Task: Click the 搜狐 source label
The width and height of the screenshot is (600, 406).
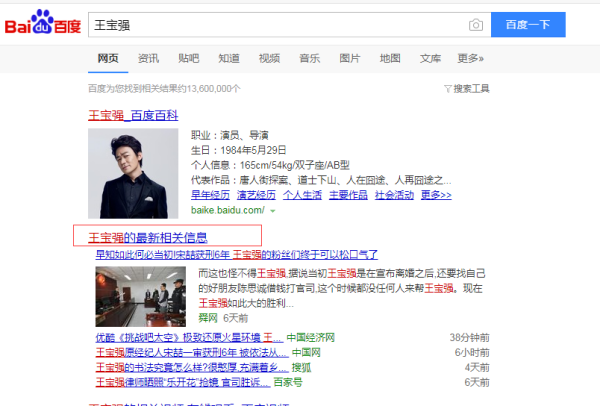Action: [302, 368]
